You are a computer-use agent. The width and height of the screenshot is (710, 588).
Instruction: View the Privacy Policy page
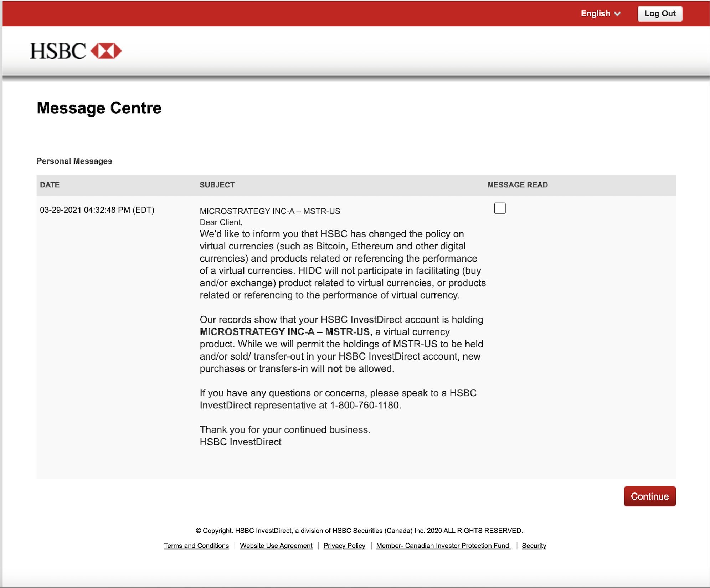[x=344, y=546]
